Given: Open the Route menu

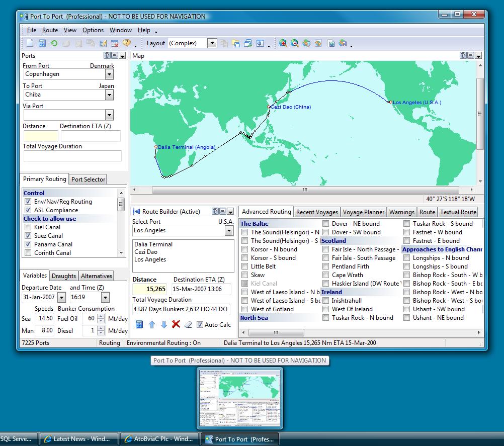Looking at the screenshot, I should pos(50,30).
